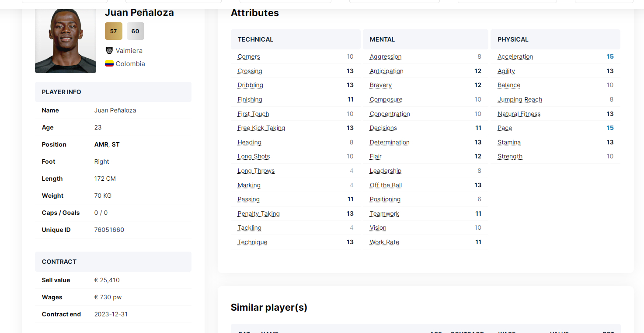Viewport: 644px width, 333px height.
Task: Click the Pace attribute label
Action: 505,128
